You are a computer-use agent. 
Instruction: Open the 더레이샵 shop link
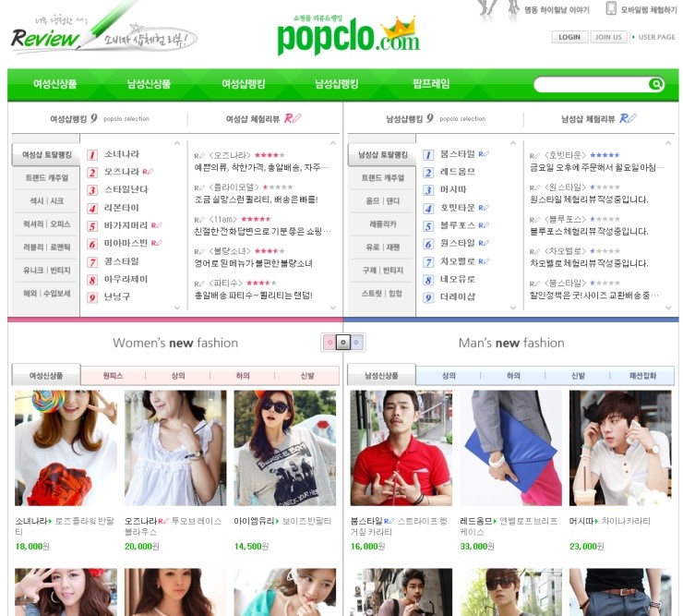pyautogui.click(x=458, y=296)
